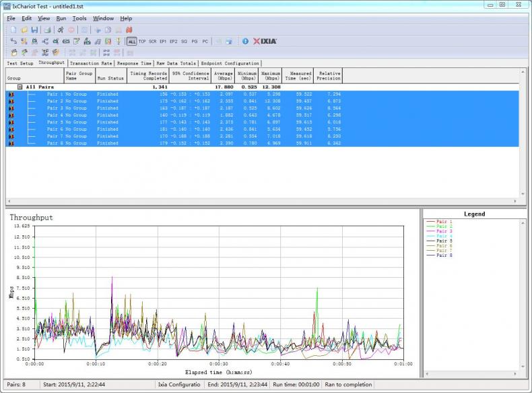Click the Print toolbar icon

tap(48, 30)
